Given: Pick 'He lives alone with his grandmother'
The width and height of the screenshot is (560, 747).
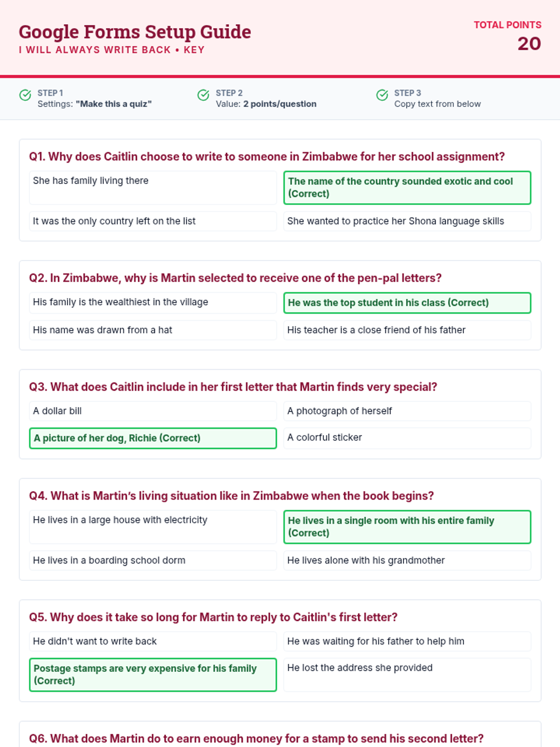Looking at the screenshot, I should (407, 560).
